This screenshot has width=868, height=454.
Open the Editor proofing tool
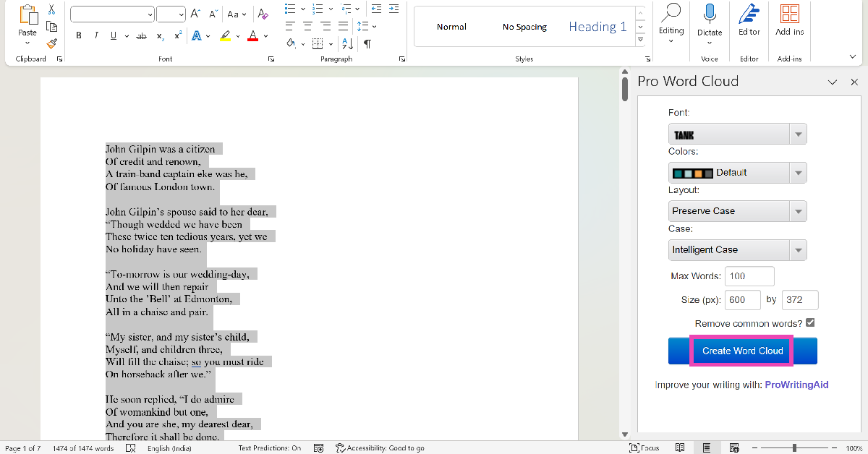749,14
